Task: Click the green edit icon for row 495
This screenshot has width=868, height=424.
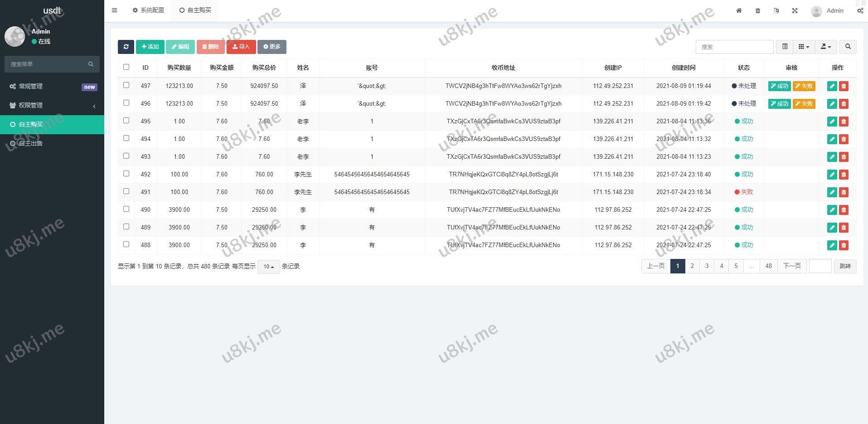Action: (832, 122)
